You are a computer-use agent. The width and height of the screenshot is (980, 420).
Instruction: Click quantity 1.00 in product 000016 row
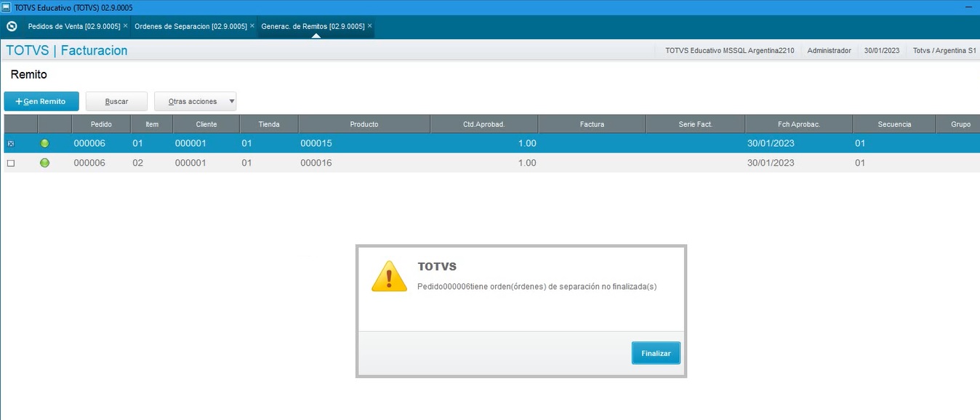coord(527,163)
